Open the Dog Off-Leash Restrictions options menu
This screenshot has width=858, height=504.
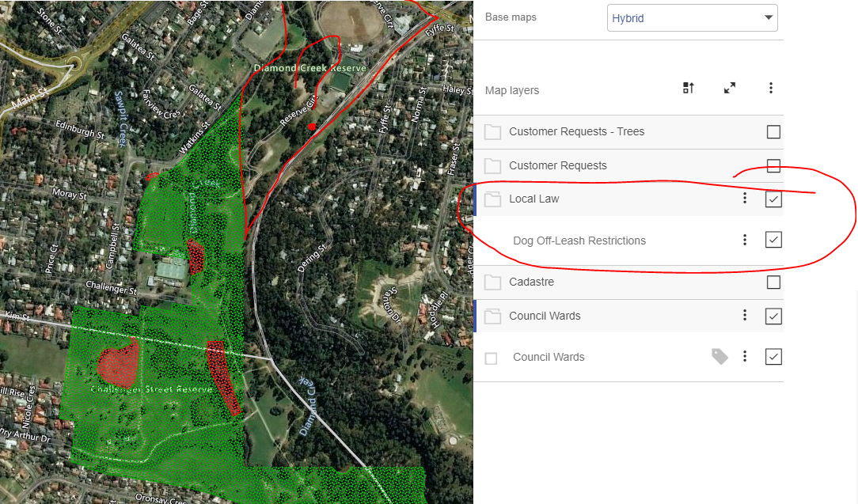745,239
